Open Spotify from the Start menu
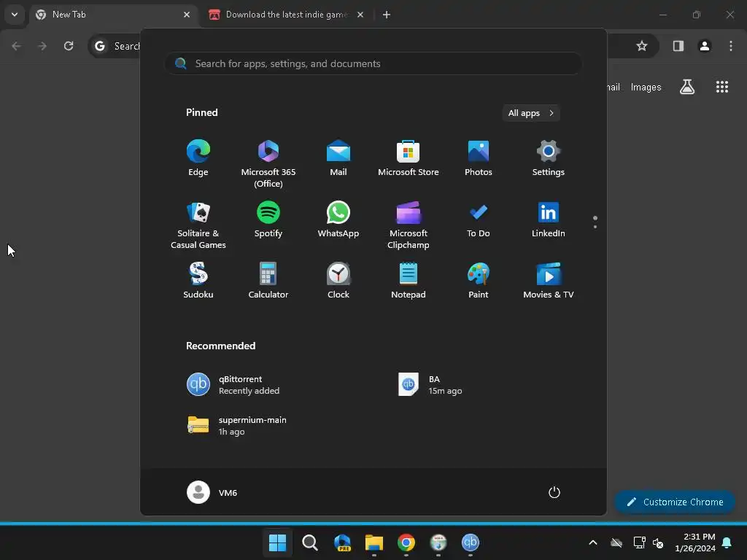This screenshot has width=747, height=560. click(268, 219)
